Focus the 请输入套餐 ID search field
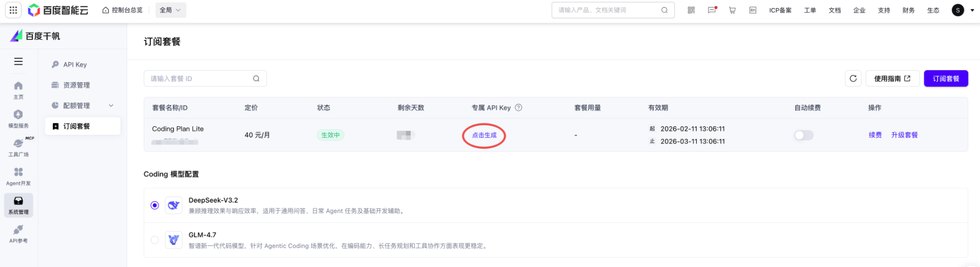Image resolution: width=980 pixels, height=267 pixels. (199, 79)
